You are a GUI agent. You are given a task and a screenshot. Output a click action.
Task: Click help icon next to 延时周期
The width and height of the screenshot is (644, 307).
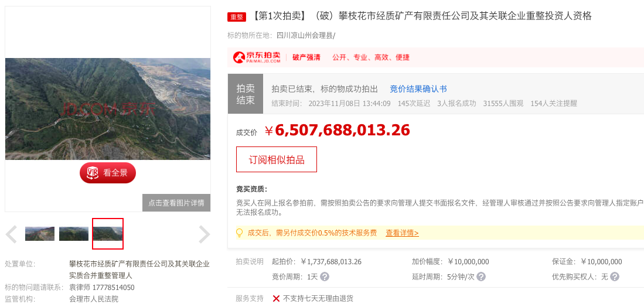click(481, 277)
